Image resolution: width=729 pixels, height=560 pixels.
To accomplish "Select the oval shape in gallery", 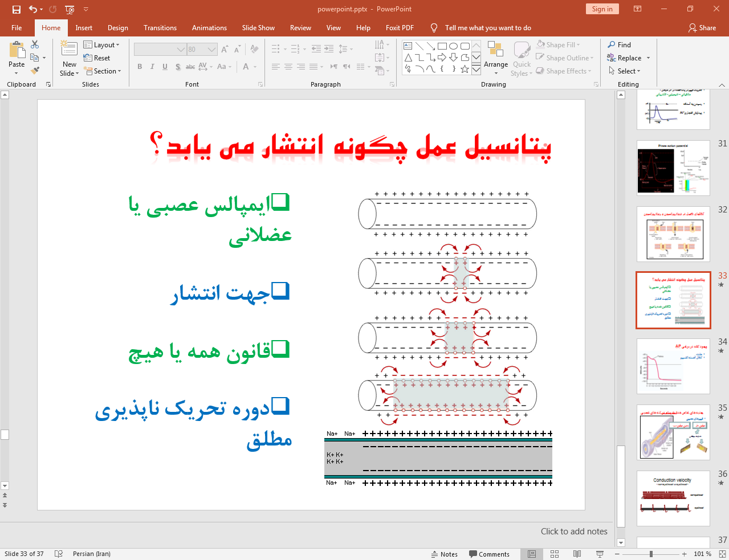I will coord(453,46).
